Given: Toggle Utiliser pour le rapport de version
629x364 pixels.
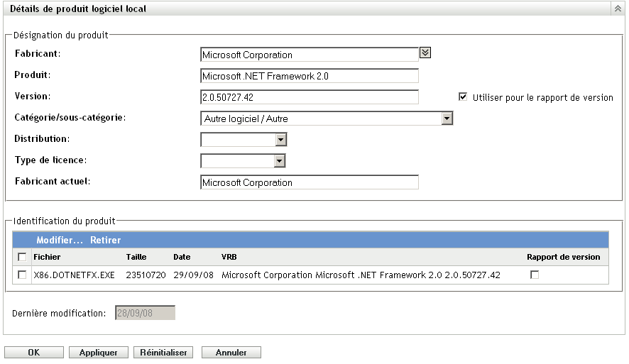Looking at the screenshot, I should (x=464, y=97).
